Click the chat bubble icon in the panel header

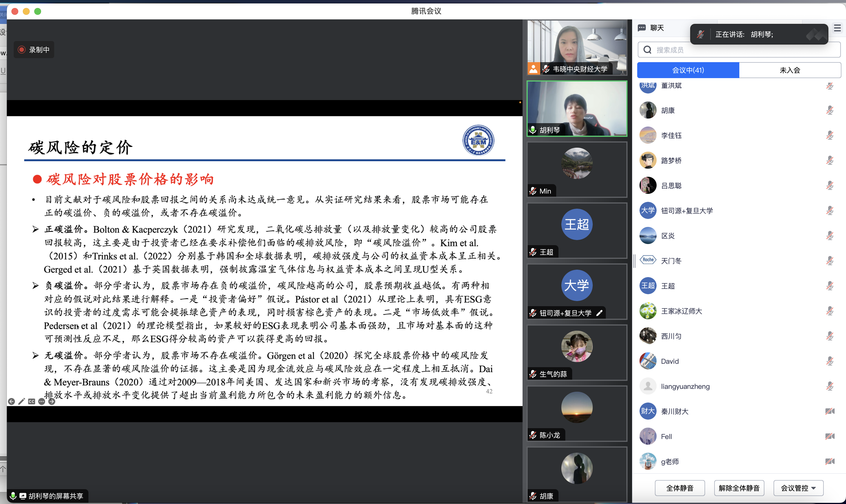642,28
